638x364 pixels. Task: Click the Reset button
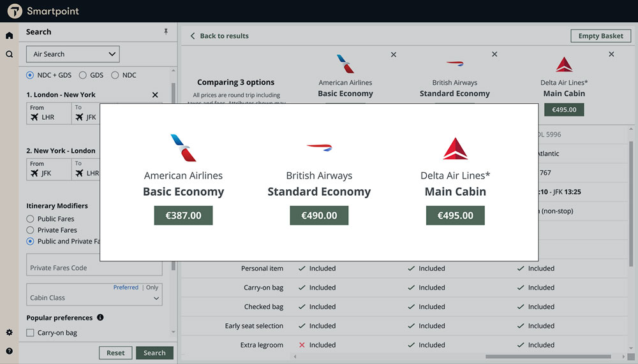(115, 353)
